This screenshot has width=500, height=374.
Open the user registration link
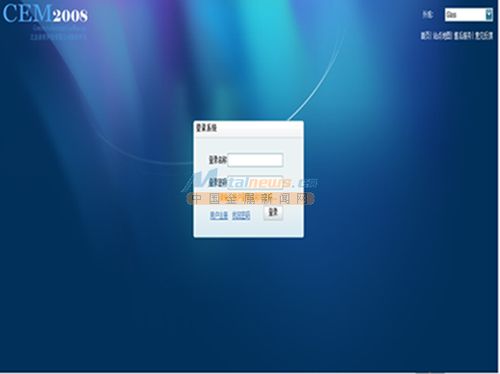point(219,215)
